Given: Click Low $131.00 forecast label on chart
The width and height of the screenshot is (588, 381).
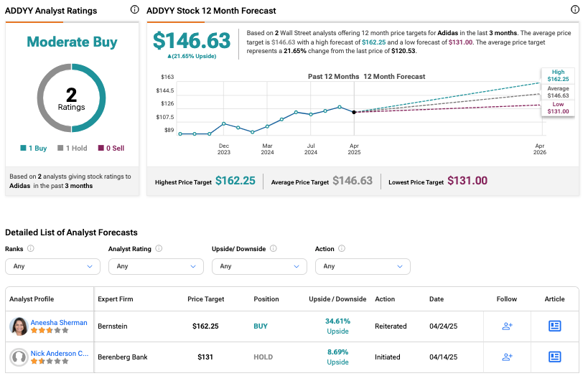Looking at the screenshot, I should [558, 108].
